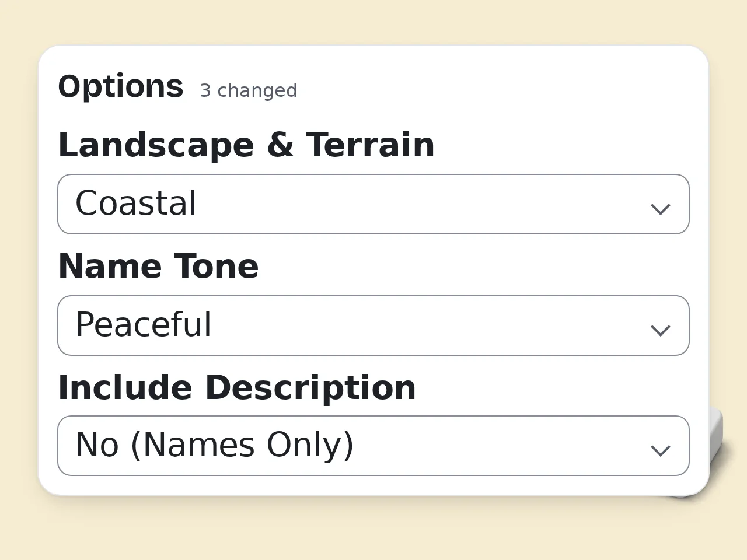The width and height of the screenshot is (747, 560).
Task: Open the Landscape & Terrain dropdown showing Coastal
Action: pyautogui.click(x=373, y=204)
